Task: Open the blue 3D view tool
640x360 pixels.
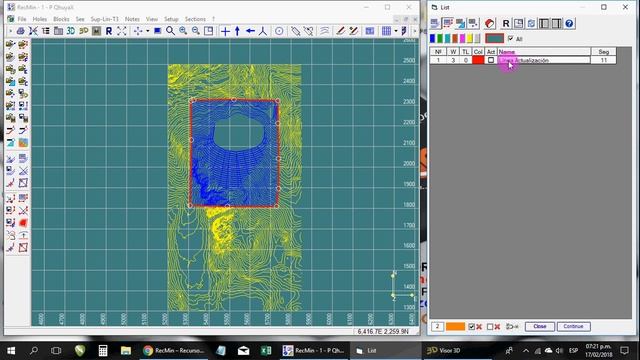Action: coord(71,31)
